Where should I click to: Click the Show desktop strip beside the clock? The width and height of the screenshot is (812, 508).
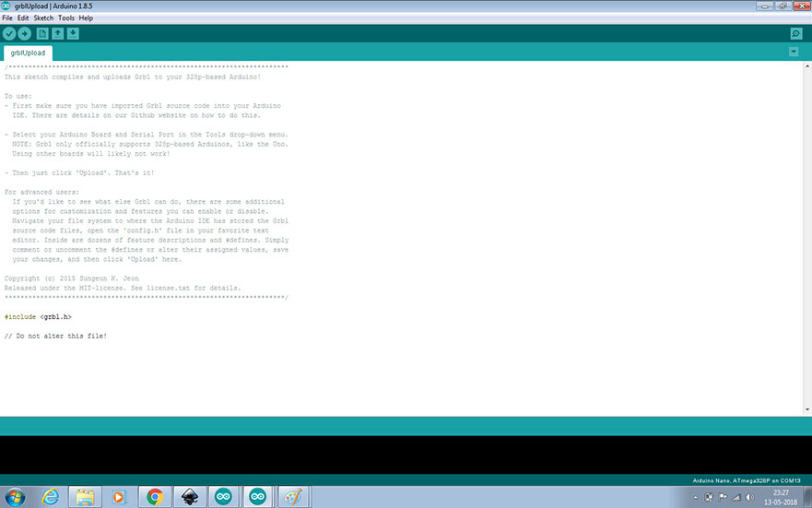tap(807, 497)
